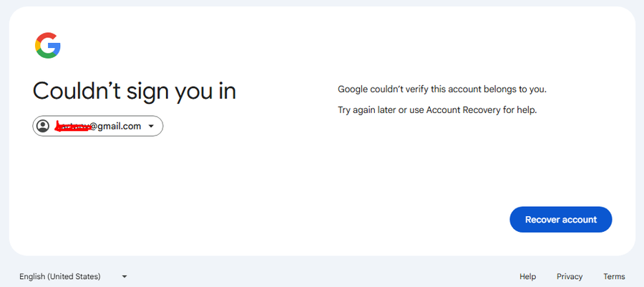Select the @gmail.com text in account chip
This screenshot has width=644, height=287.
click(115, 127)
